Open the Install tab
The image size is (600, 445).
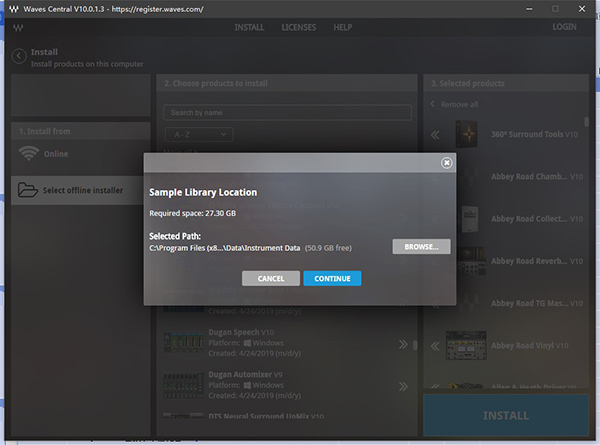point(249,28)
